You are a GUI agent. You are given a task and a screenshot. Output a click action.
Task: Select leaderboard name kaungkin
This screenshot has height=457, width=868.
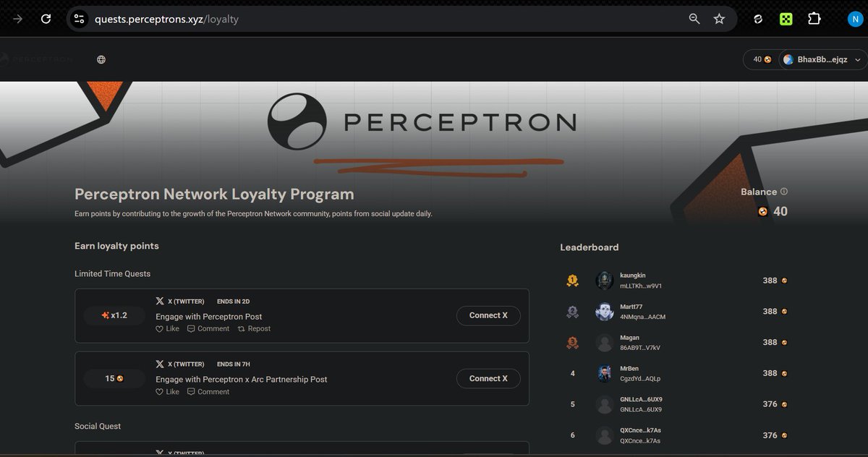click(633, 276)
